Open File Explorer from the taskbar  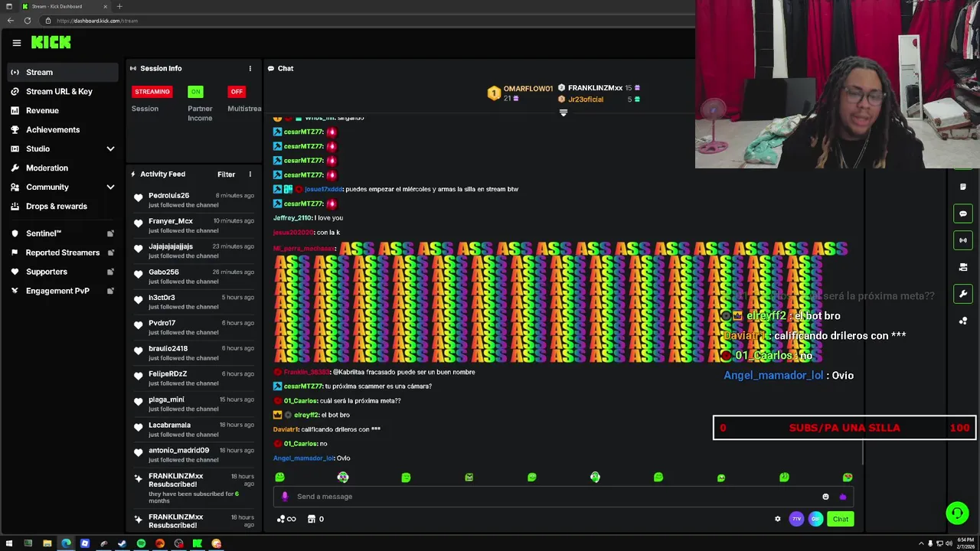point(47,543)
